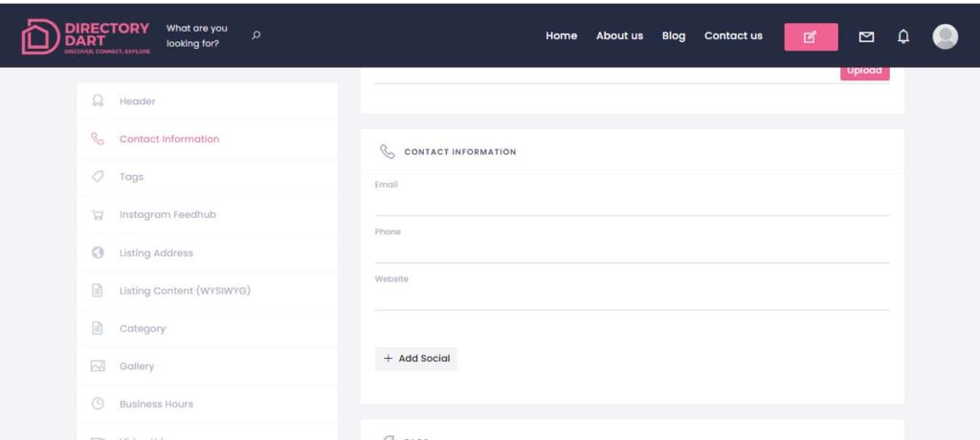Click the Add Social button
The width and height of the screenshot is (980, 440).
(415, 359)
